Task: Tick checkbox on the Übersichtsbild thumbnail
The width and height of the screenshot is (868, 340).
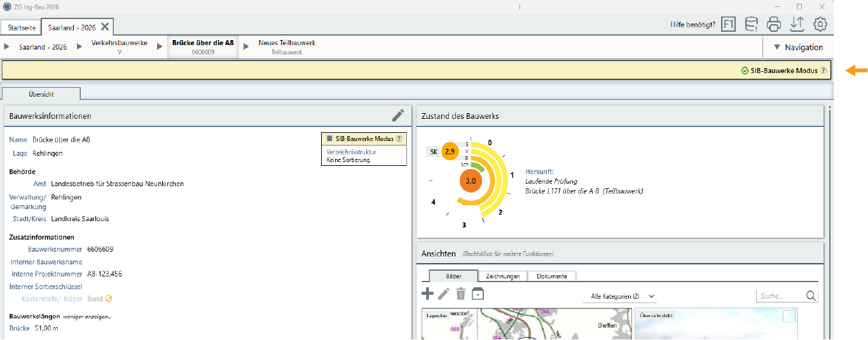Action: click(x=789, y=316)
